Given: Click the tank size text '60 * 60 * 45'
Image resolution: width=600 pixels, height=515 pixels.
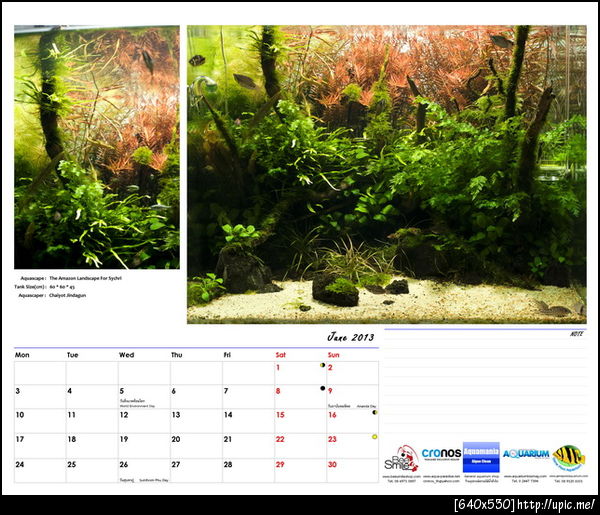Looking at the screenshot, I should tap(62, 287).
